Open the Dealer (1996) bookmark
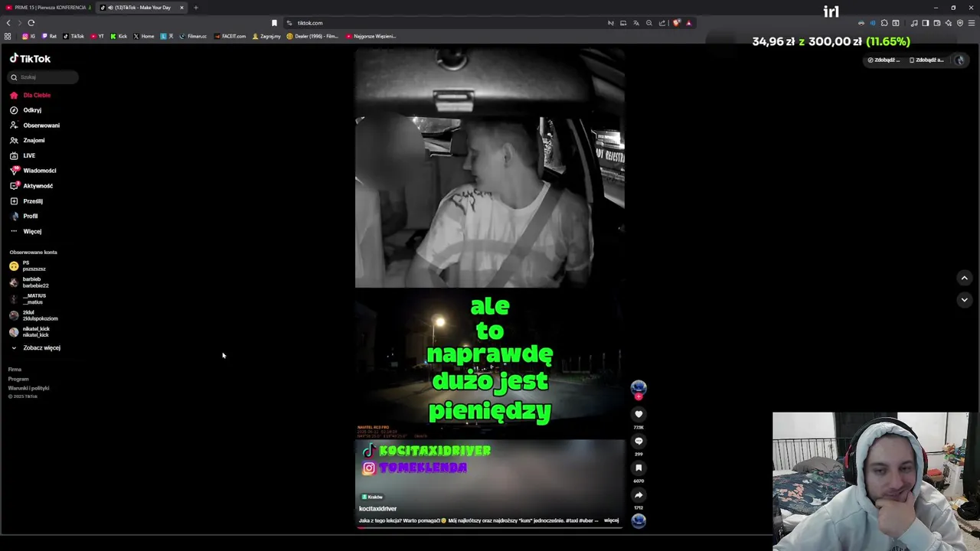The image size is (980, 551). coord(312,36)
